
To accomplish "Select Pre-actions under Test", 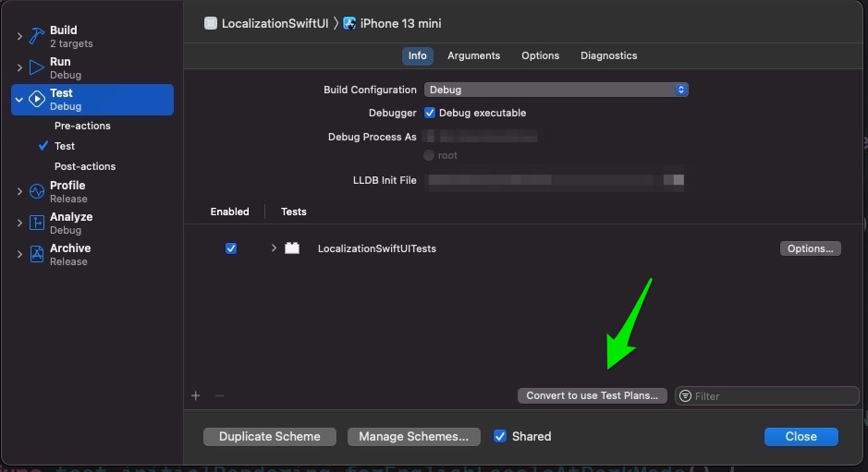I will [x=82, y=126].
